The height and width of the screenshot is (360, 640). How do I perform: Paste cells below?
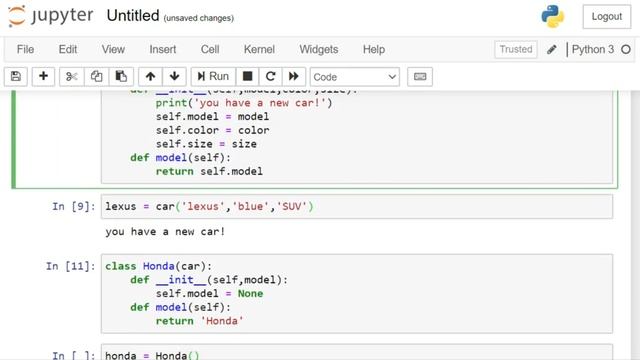121,76
